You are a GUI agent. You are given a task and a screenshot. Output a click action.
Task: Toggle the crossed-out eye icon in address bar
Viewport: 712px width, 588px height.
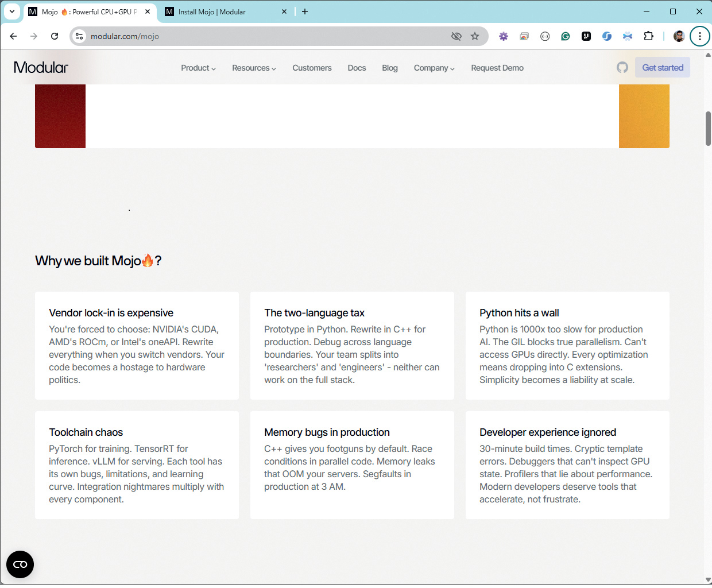tap(456, 36)
